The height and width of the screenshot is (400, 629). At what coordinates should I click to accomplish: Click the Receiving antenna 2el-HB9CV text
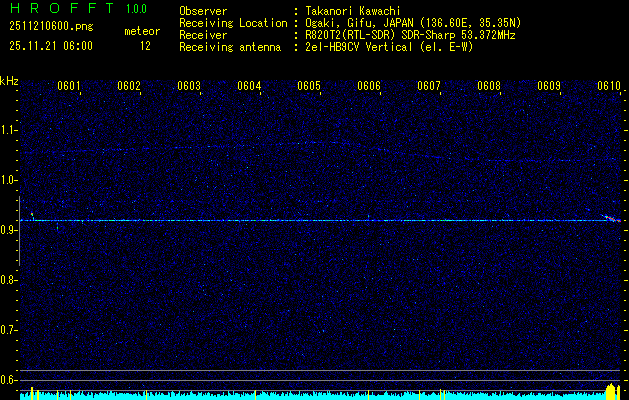coord(389,47)
